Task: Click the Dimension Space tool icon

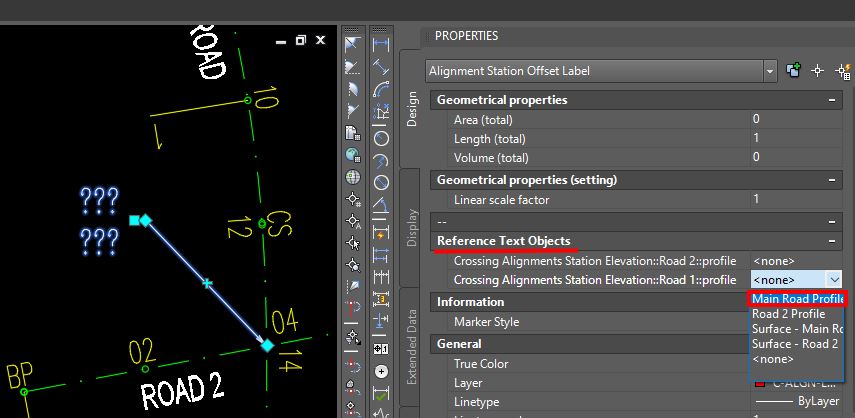Action: (381, 299)
